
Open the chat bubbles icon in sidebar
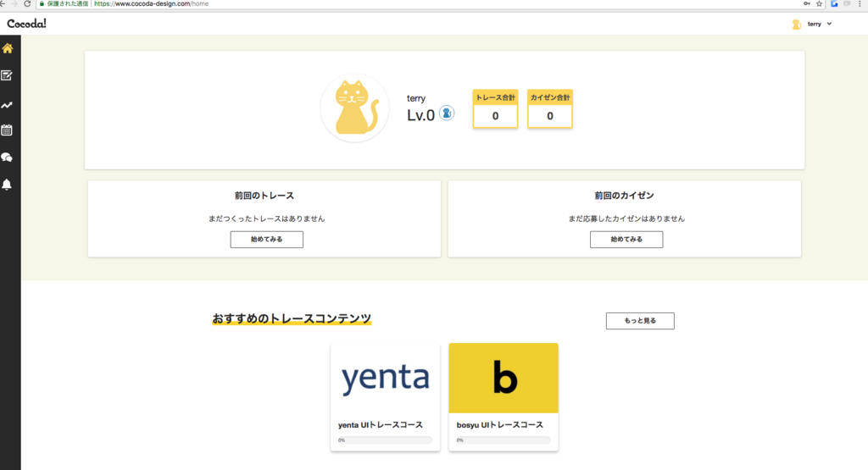[x=7, y=158]
